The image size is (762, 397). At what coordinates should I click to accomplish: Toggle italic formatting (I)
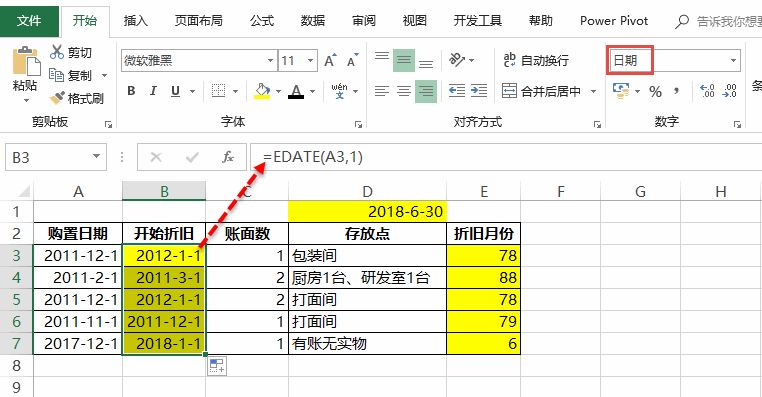153,91
